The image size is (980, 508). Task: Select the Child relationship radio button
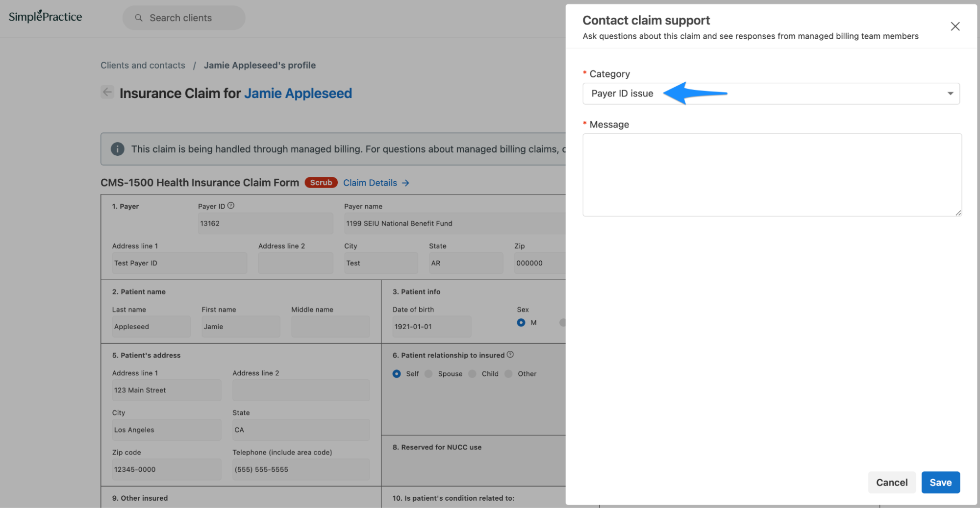click(472, 373)
